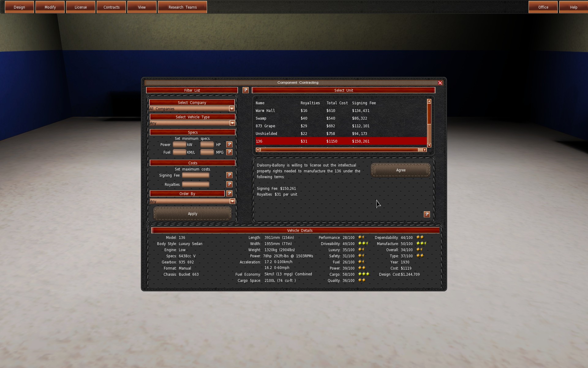Click the unit list down arrow
The height and width of the screenshot is (368, 588).
429,145
